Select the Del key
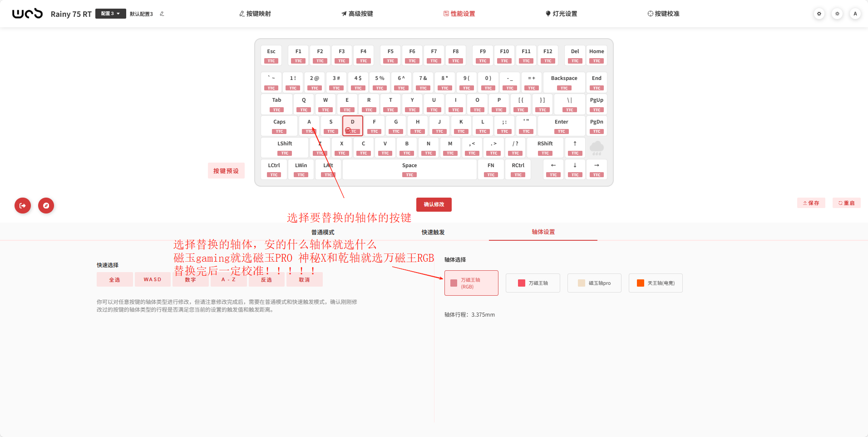 pyautogui.click(x=575, y=55)
